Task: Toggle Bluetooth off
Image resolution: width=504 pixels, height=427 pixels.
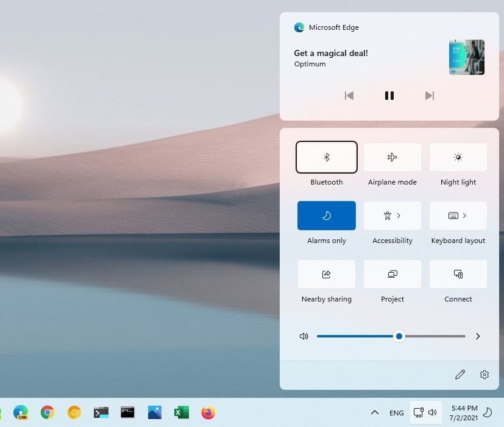Action: coord(327,157)
